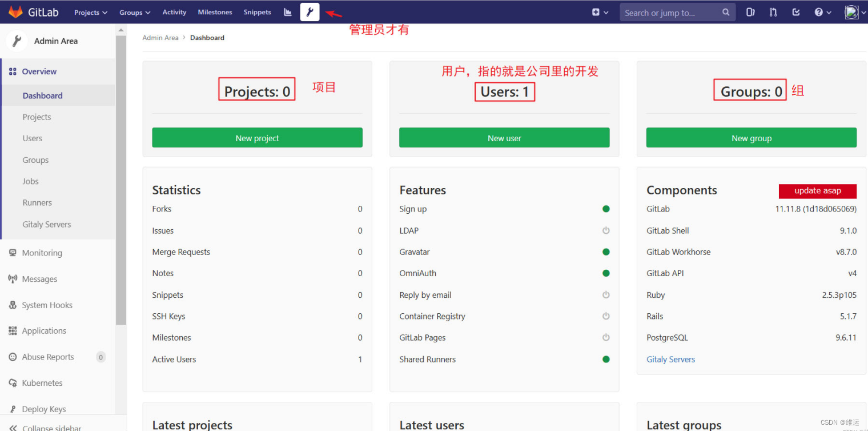Open the instance statistics chart icon

(288, 12)
